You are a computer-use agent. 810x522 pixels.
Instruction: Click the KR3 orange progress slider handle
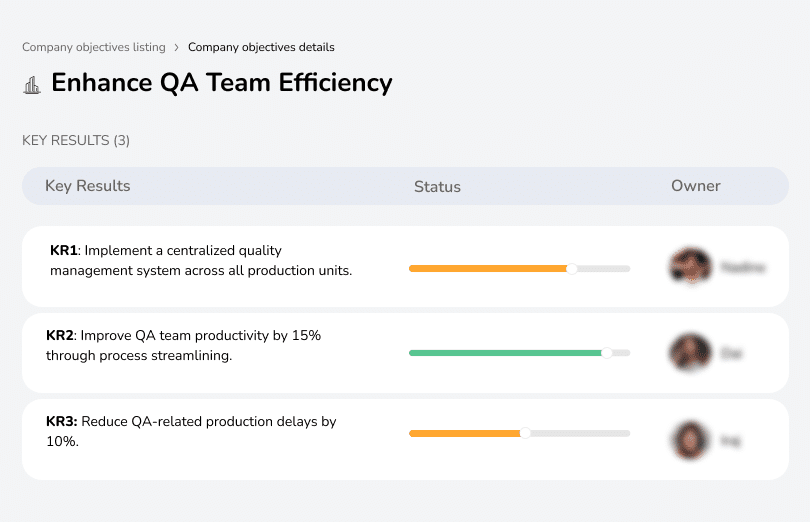pyautogui.click(x=525, y=433)
